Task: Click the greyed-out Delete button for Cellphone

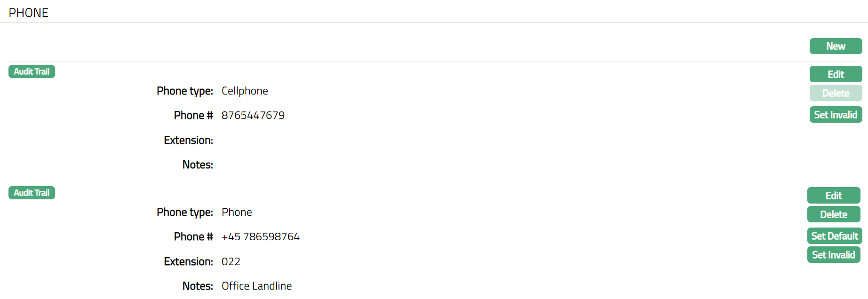Action: point(836,93)
